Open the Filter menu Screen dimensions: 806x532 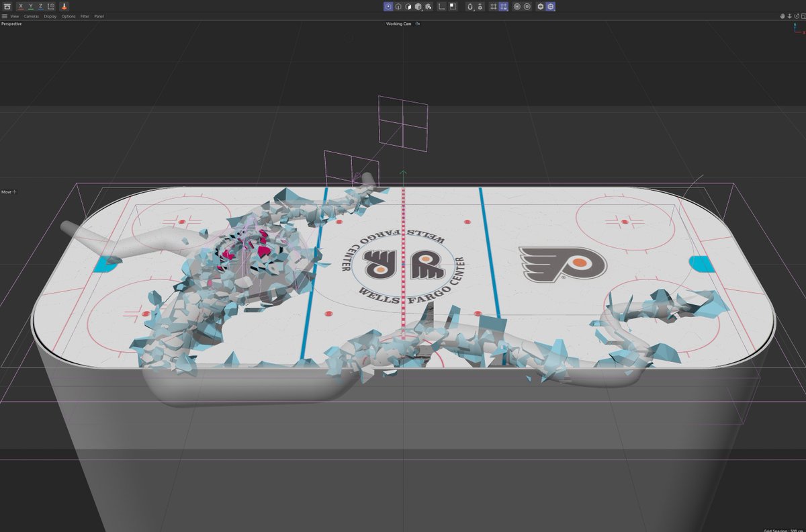85,16
